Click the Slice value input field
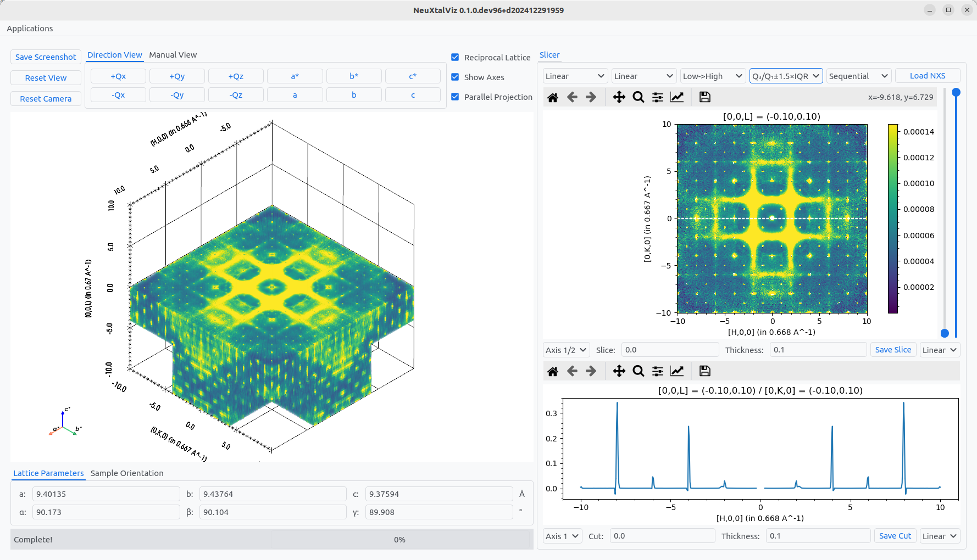The height and width of the screenshot is (560, 977). [x=669, y=350]
